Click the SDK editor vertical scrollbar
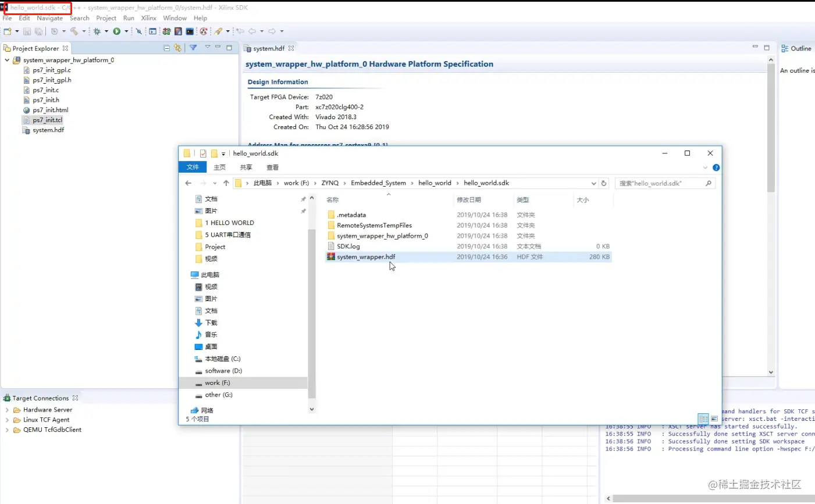This screenshot has width=815, height=504. pyautogui.click(x=771, y=128)
